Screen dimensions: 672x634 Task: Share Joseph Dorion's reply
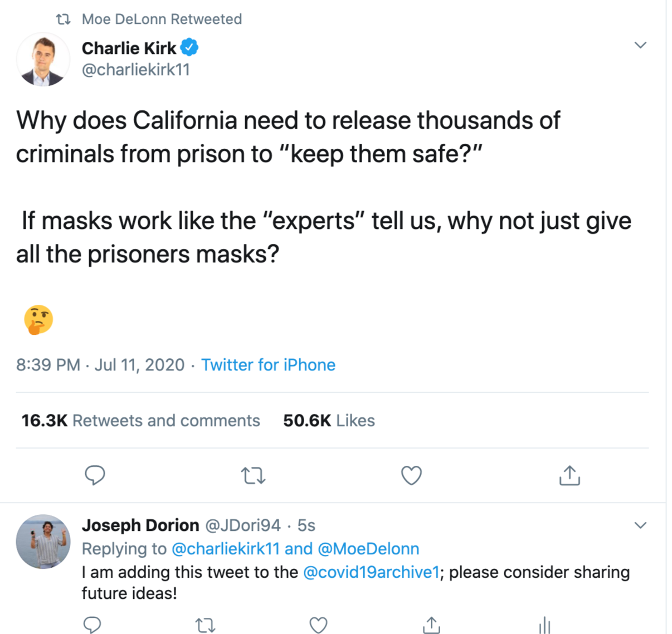tap(431, 625)
